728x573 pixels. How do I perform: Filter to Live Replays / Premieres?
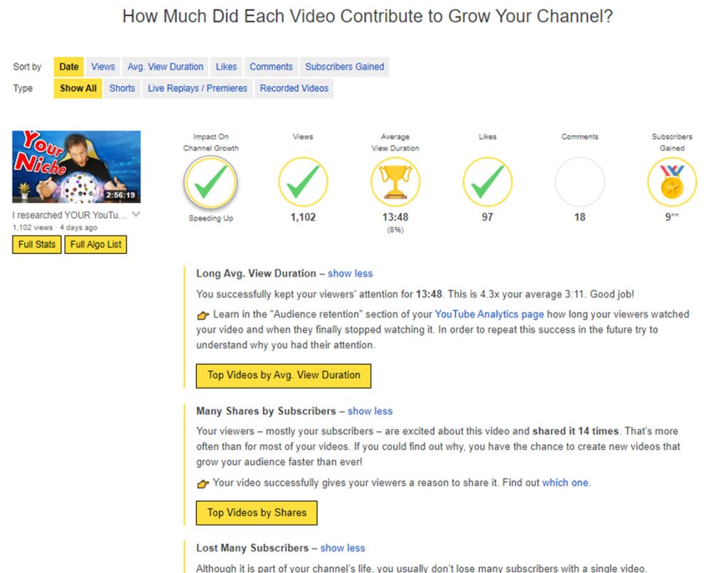[x=198, y=88]
